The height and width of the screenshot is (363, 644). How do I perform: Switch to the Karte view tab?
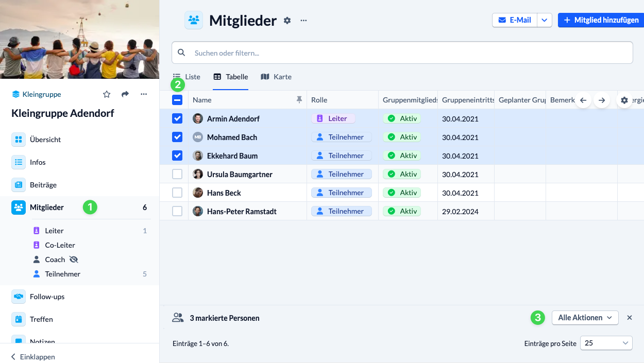pyautogui.click(x=276, y=77)
